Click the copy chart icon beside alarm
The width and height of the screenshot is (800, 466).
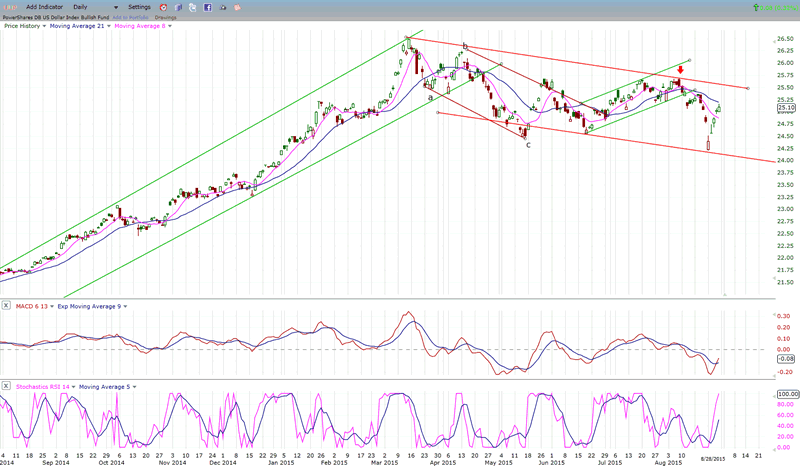point(178,7)
